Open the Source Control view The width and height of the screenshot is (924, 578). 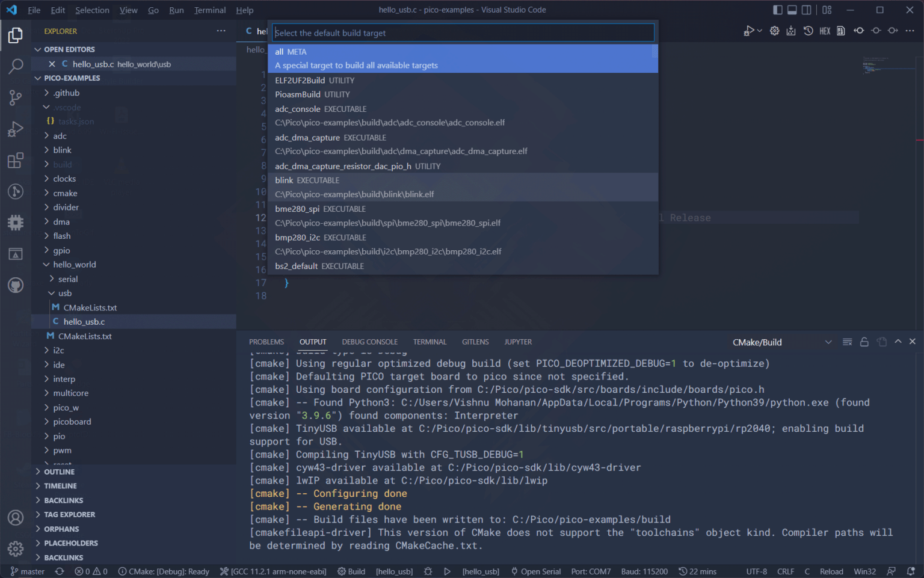(16, 97)
